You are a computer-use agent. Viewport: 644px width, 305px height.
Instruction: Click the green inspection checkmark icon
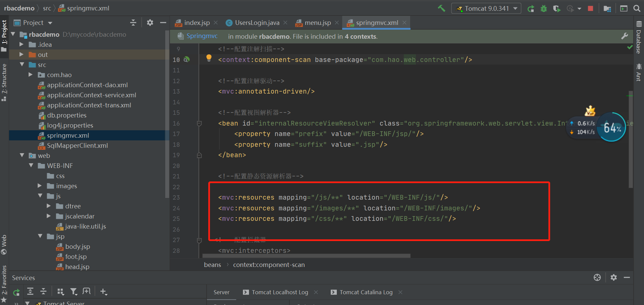(x=630, y=47)
